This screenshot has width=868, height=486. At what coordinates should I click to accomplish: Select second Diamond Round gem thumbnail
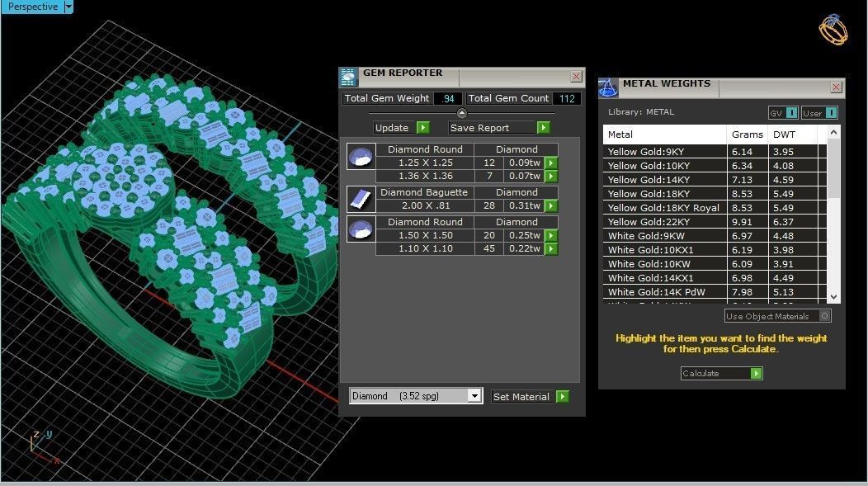click(x=361, y=229)
